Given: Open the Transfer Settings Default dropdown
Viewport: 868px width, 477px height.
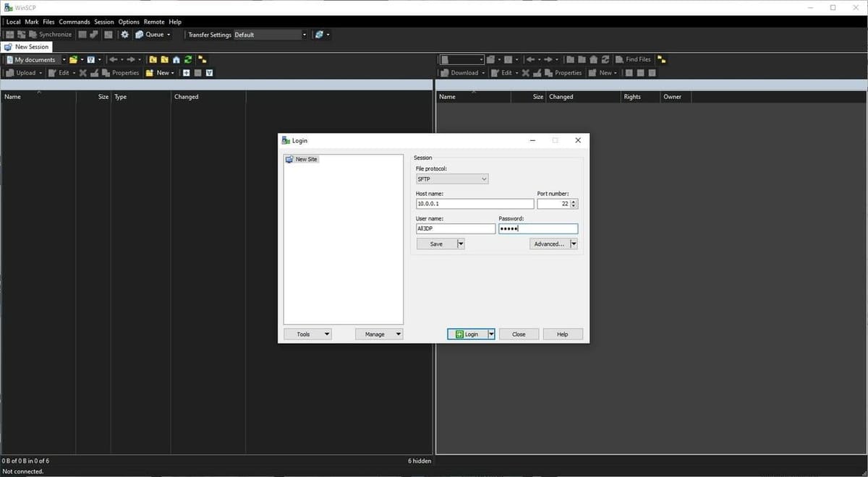Looking at the screenshot, I should [x=270, y=34].
